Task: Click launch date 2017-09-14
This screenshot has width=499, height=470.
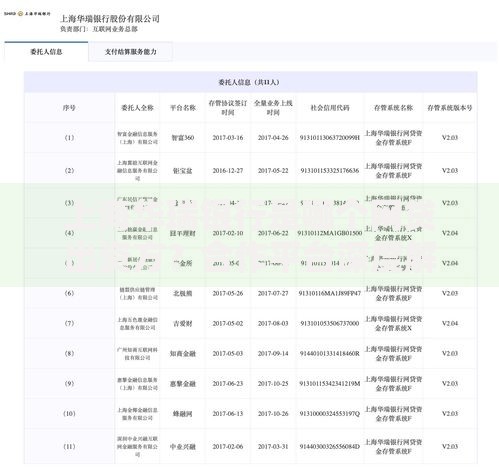Action: coord(273,353)
